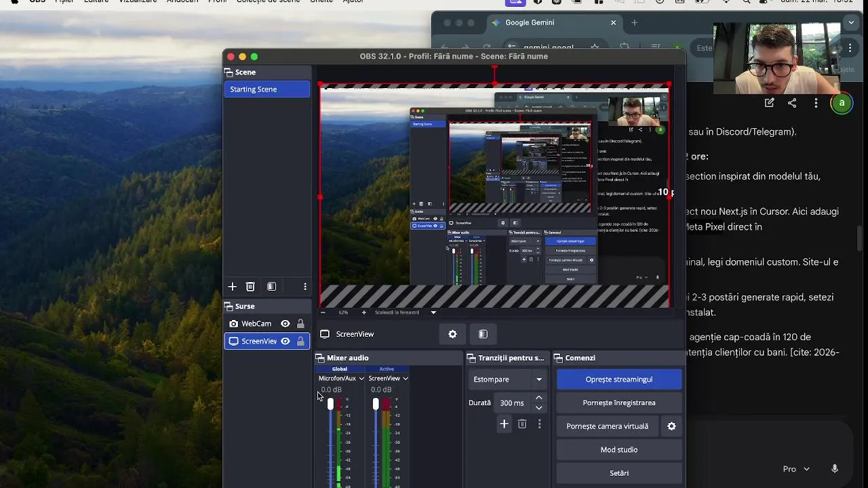Click the Microfon/Aux volume fader handle
The height and width of the screenshot is (488, 868).
(x=330, y=404)
